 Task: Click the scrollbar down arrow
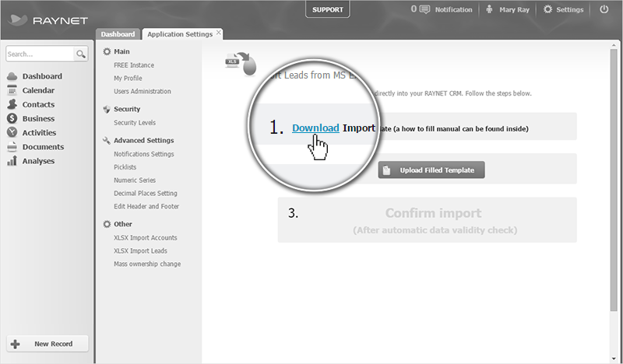click(614, 359)
